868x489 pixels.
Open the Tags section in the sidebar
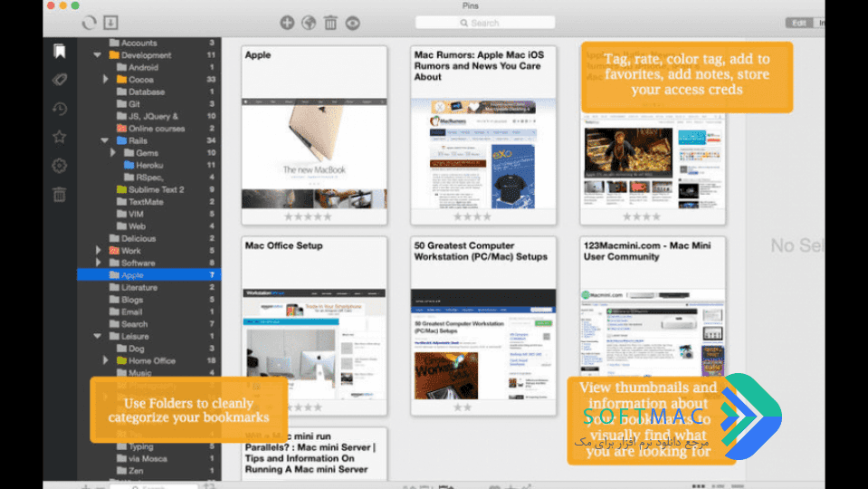(x=60, y=79)
